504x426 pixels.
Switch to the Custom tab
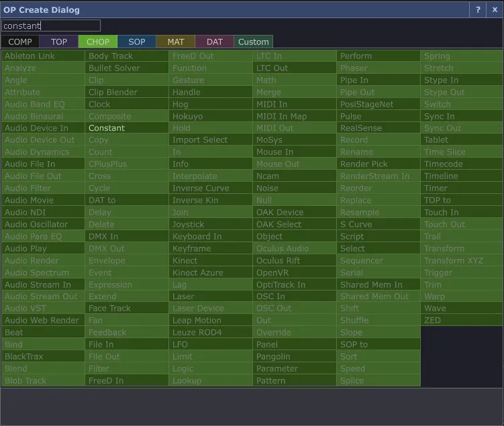tap(253, 42)
